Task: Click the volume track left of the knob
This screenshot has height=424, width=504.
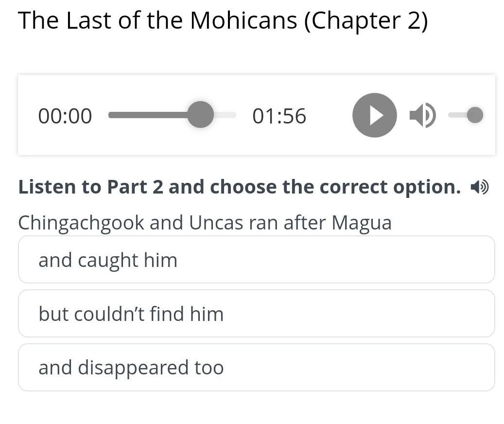Action: [x=456, y=115]
